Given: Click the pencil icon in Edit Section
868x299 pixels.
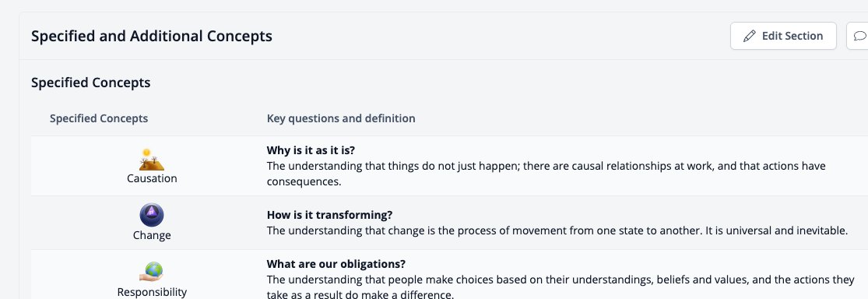Looking at the screenshot, I should (749, 36).
